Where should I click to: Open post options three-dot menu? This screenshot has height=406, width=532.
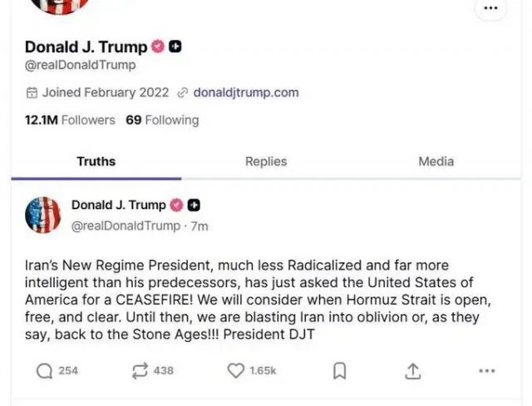487,371
